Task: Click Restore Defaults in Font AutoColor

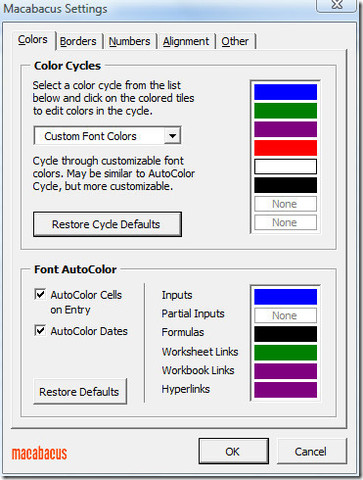Action: pyautogui.click(x=80, y=391)
